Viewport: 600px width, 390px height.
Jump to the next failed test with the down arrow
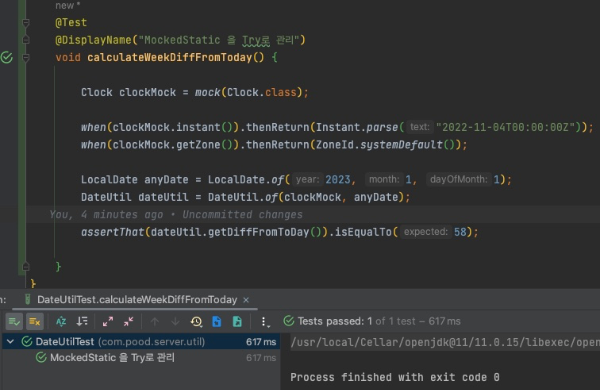click(x=175, y=321)
